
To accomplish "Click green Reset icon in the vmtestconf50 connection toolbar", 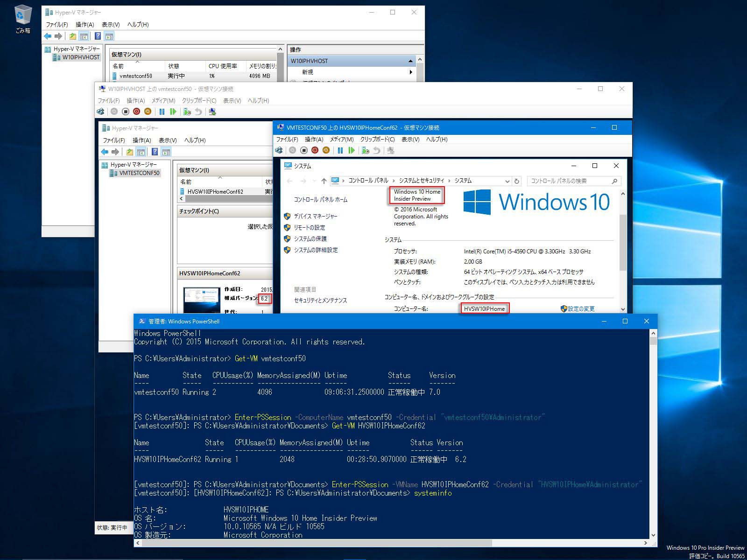I will click(173, 112).
